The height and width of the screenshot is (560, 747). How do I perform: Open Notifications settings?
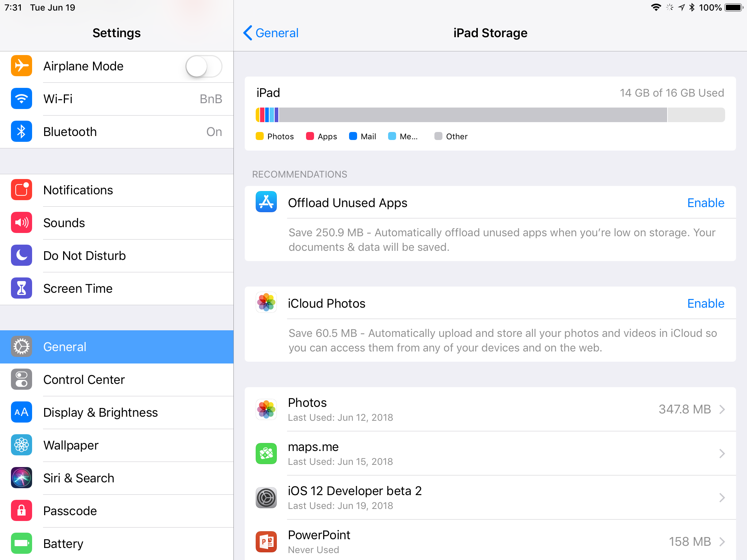(117, 190)
